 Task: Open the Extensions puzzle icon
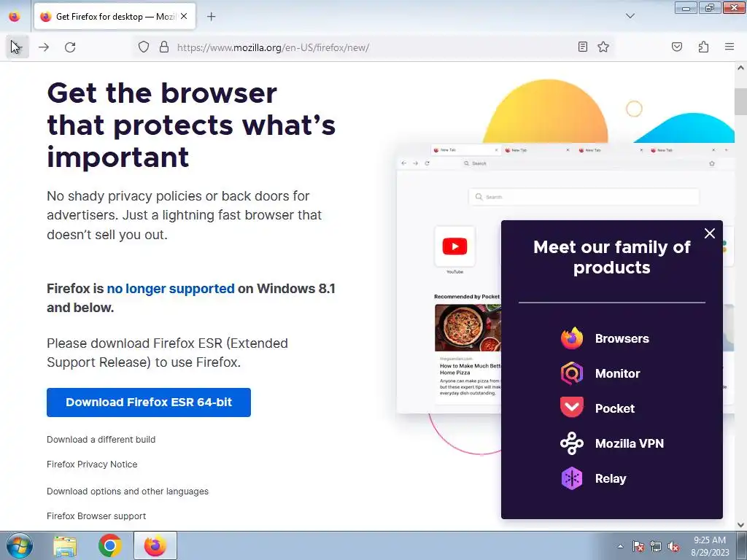tap(703, 47)
